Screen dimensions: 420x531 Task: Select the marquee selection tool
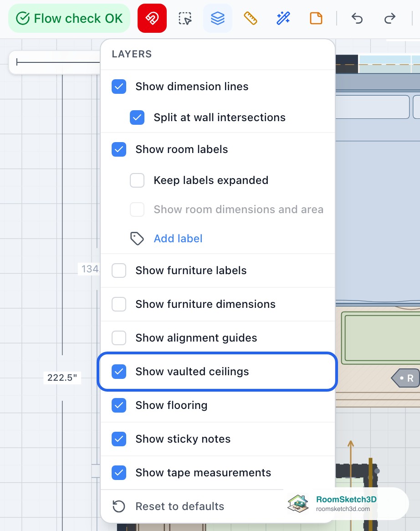point(185,18)
